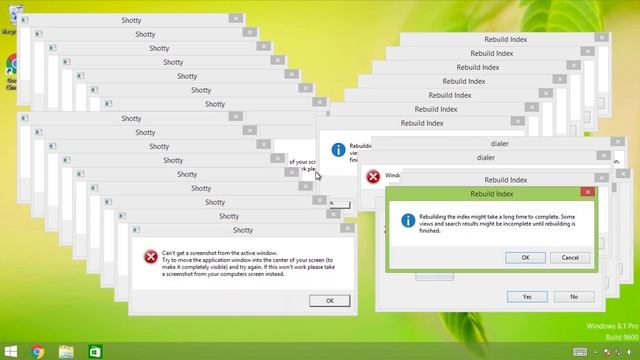The image size is (640, 360).
Task: Click the "Can't get a screenshot" message text
Action: pos(248,263)
